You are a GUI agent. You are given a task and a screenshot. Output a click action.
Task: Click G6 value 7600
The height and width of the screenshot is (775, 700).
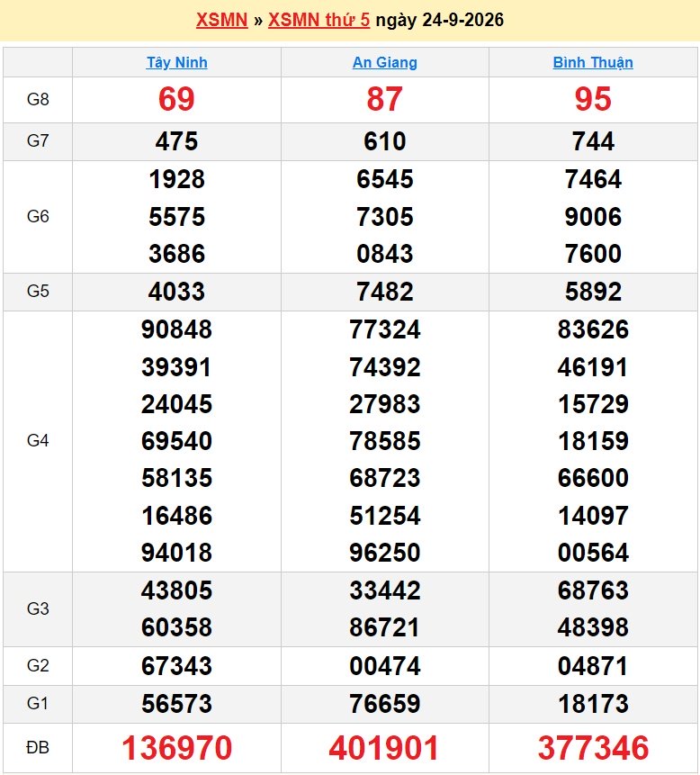tap(593, 254)
